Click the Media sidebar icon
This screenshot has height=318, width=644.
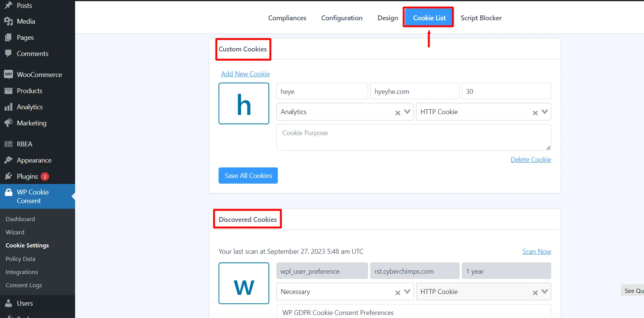(x=8, y=21)
